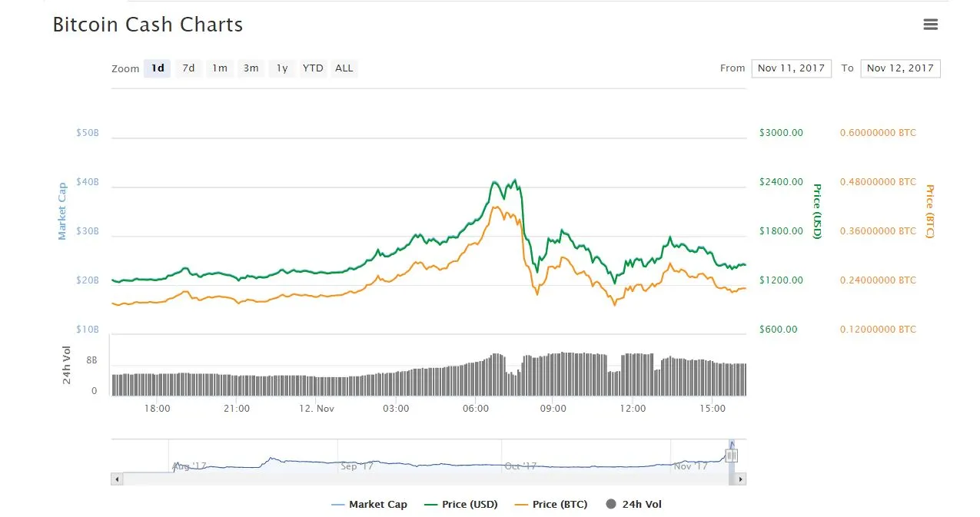Toggle the Market Cap legend series
Viewport: 980px width, 517px height.
(x=369, y=505)
